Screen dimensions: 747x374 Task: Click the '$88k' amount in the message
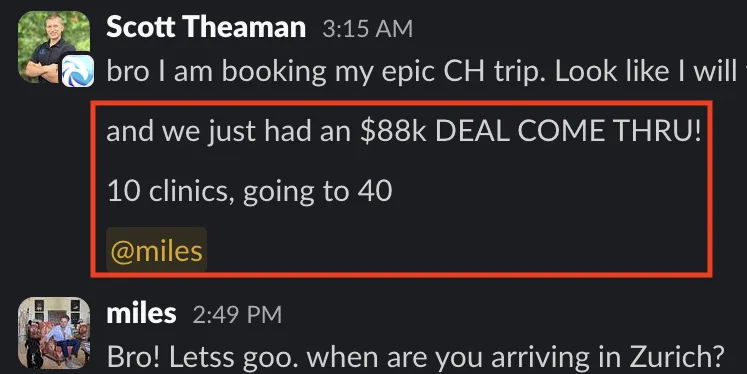[x=393, y=131]
